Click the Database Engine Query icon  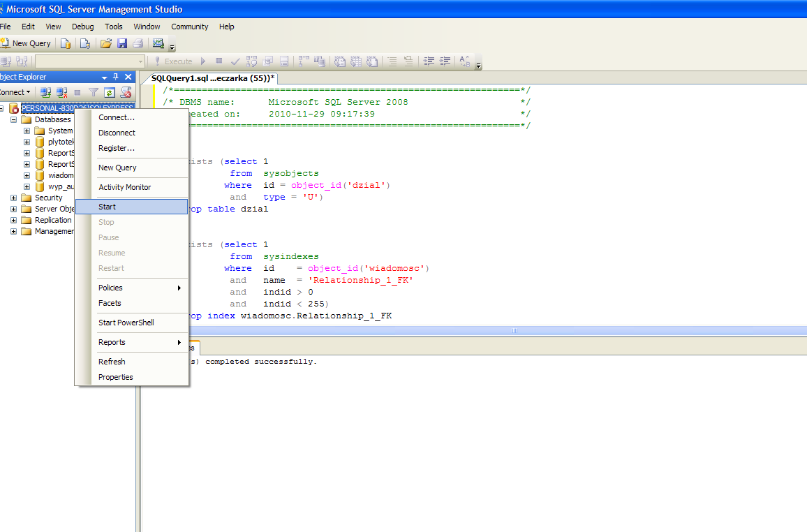point(66,44)
